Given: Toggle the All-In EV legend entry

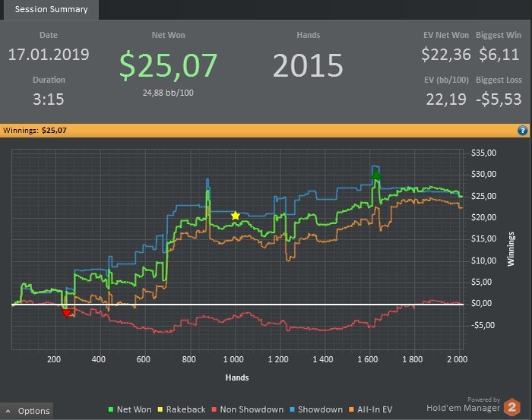Looking at the screenshot, I should 370,409.
